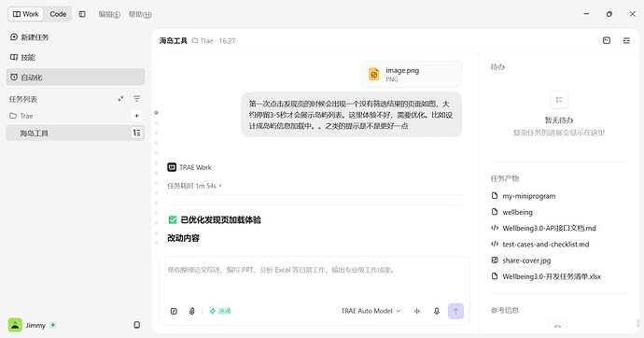Switch to Code mode tab
Viewport: 644px width, 338px height.
pos(58,14)
